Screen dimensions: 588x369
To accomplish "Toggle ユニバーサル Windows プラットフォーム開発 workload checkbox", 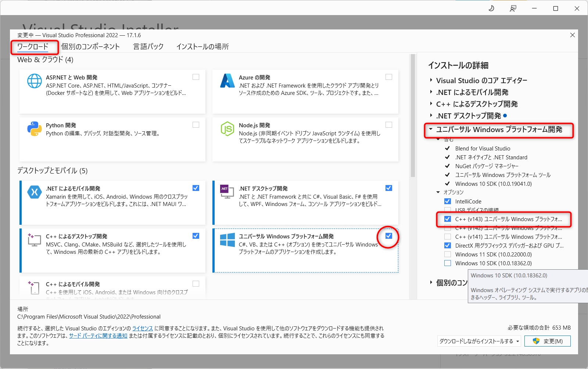I will 389,236.
